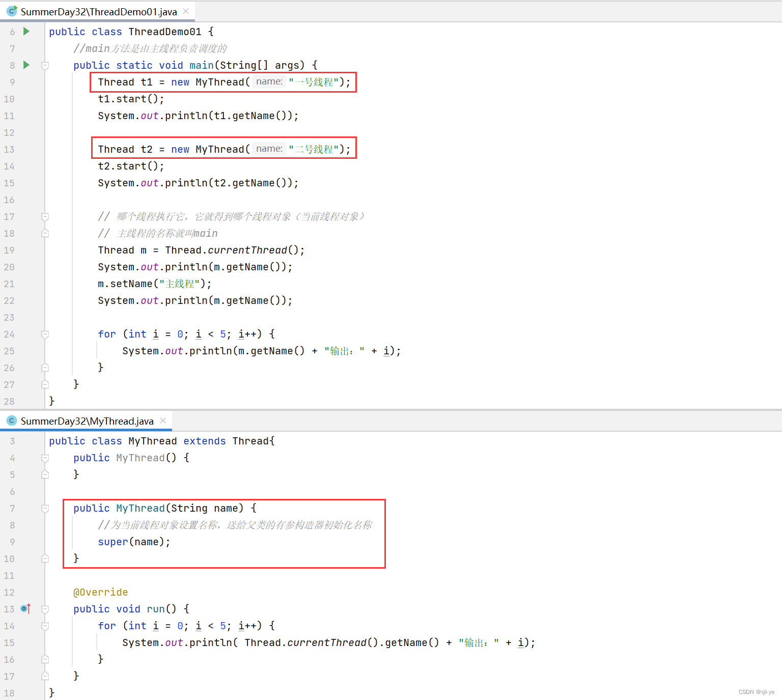Collapse the MyThread() no-arg constructor
The width and height of the screenshot is (782, 700).
point(45,458)
